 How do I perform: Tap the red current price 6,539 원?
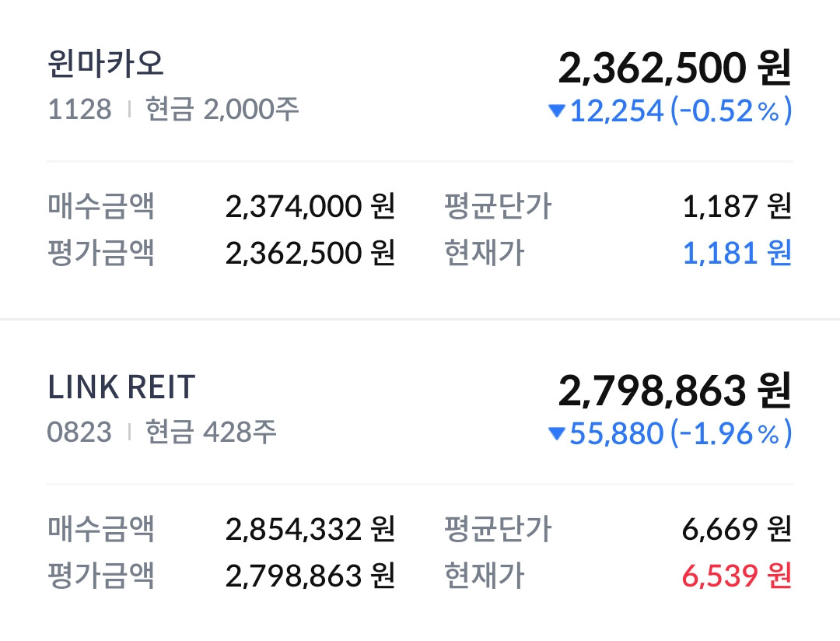[737, 576]
